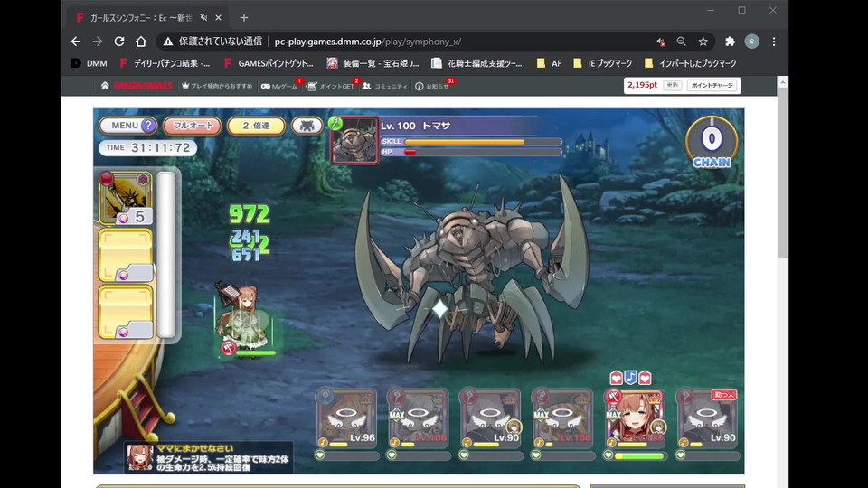Click the page vertical scrollbar
Screen dimensions: 868x488
[782, 172]
